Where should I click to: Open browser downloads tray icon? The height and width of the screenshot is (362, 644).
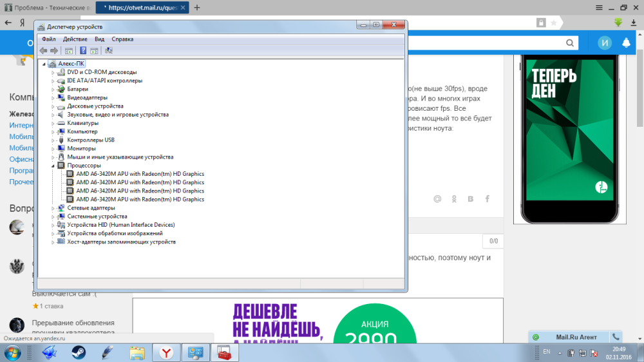[x=634, y=23]
